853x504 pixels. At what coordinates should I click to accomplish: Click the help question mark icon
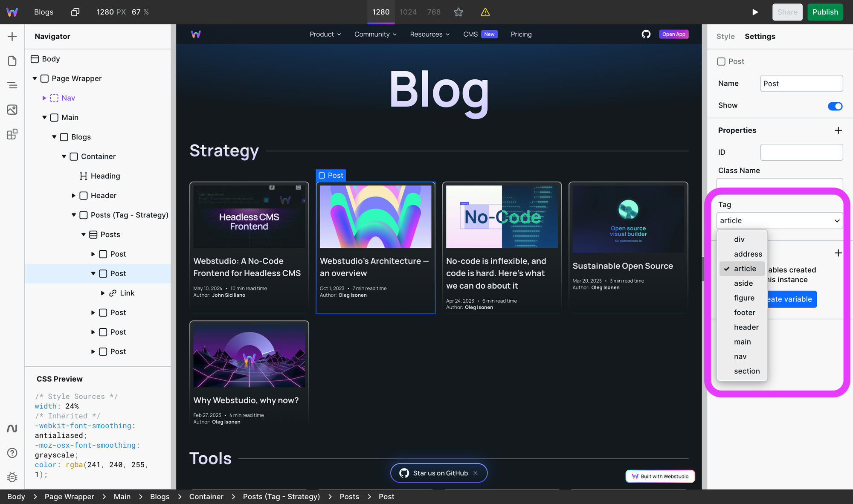(x=12, y=453)
